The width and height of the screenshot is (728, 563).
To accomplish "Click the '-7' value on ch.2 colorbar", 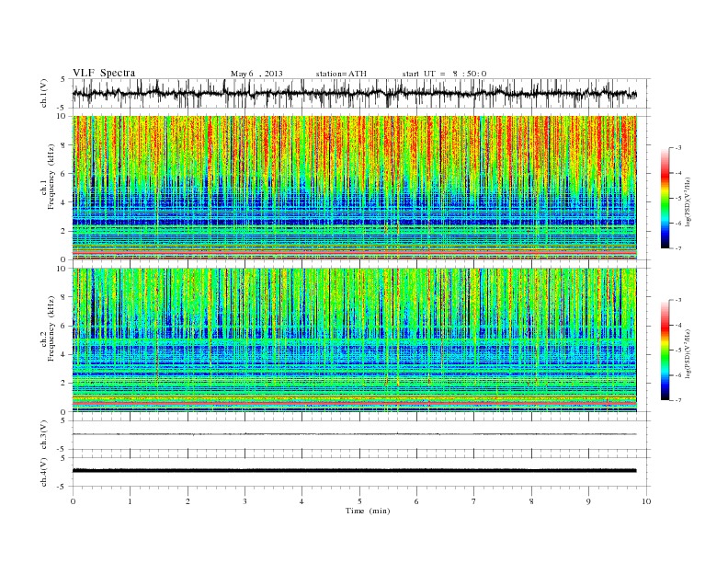I will click(x=678, y=400).
